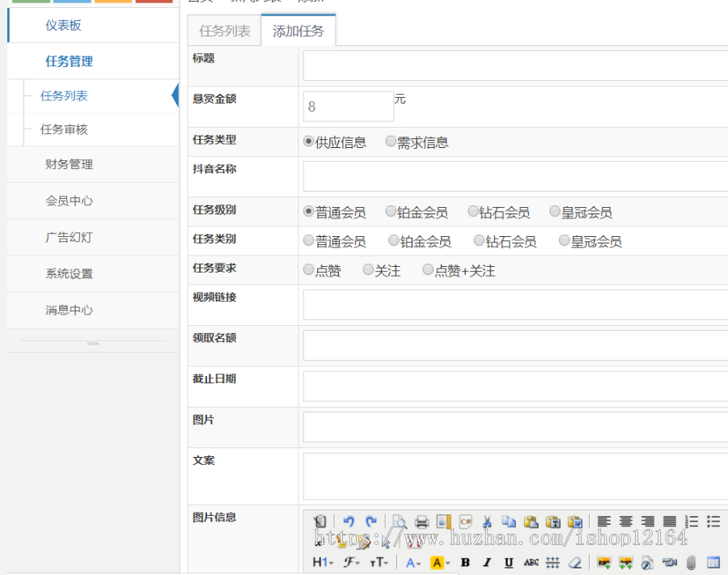Align text right in the editor
Viewport: 728px width, 575px height.
[648, 522]
